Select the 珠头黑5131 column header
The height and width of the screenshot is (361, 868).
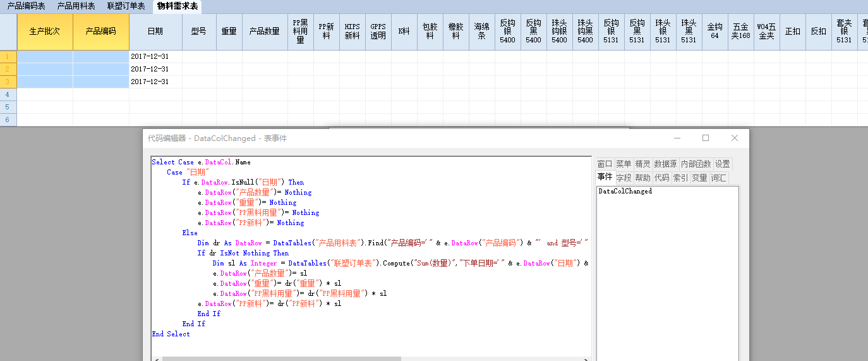pos(689,32)
